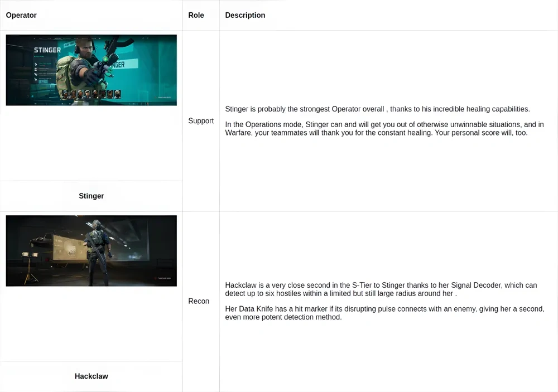
Task: Click the Operator column header
Action: pos(21,15)
